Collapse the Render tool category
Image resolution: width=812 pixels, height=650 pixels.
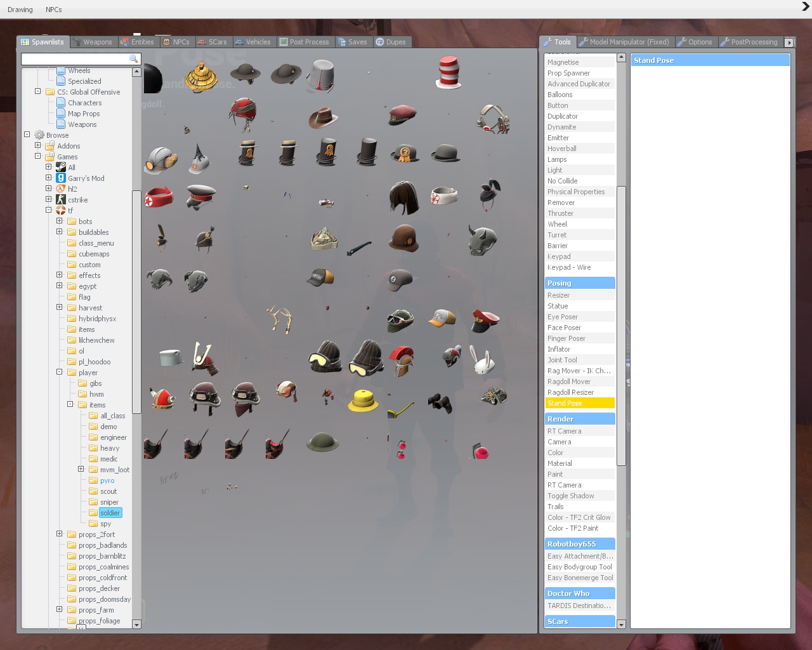point(580,419)
